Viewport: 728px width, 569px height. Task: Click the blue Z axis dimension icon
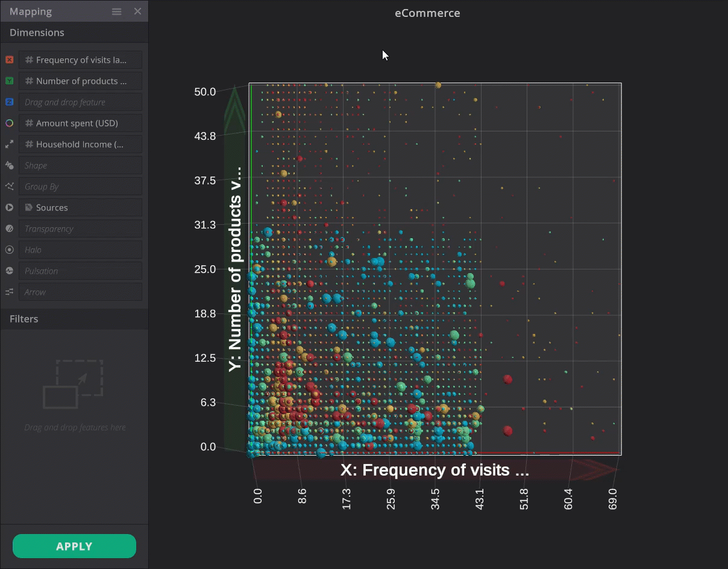[x=9, y=102]
